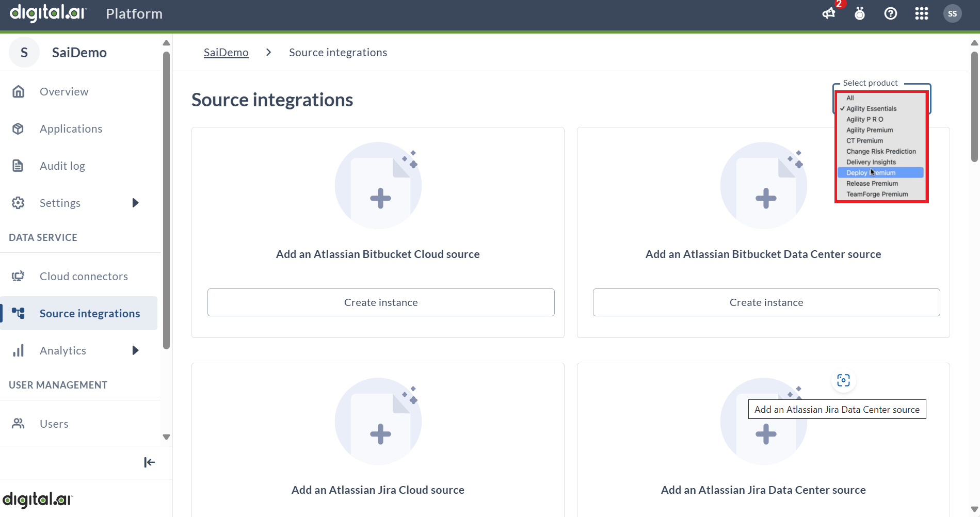Choose TeamForge Premium option
This screenshot has width=980, height=517.
point(881,194)
